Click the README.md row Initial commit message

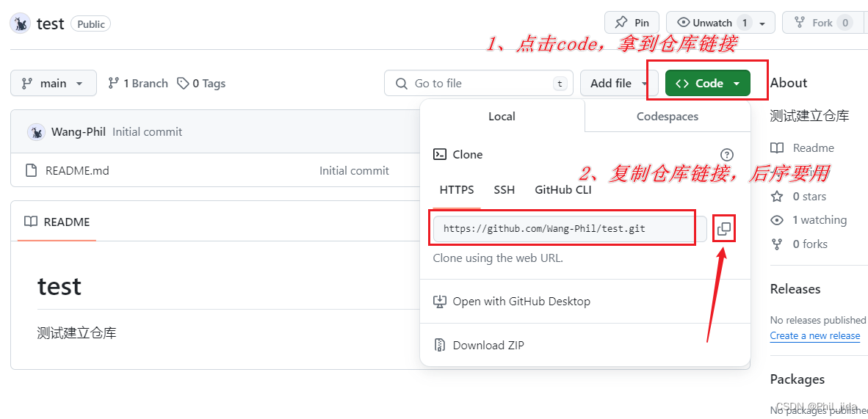coord(354,170)
